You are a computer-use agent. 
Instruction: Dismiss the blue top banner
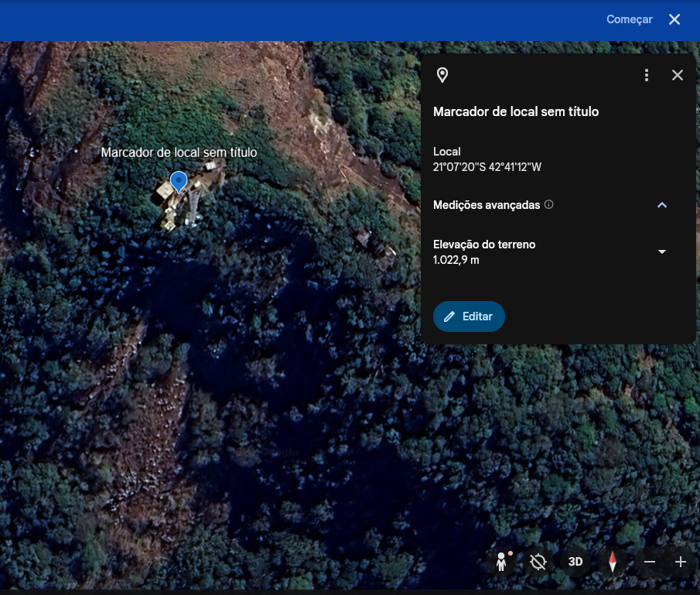[x=674, y=19]
